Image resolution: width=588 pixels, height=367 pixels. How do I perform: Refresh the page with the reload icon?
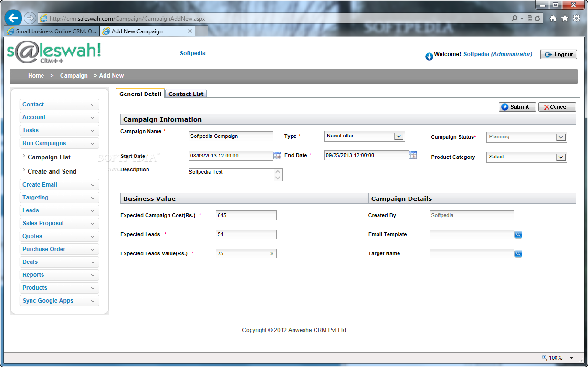click(538, 19)
